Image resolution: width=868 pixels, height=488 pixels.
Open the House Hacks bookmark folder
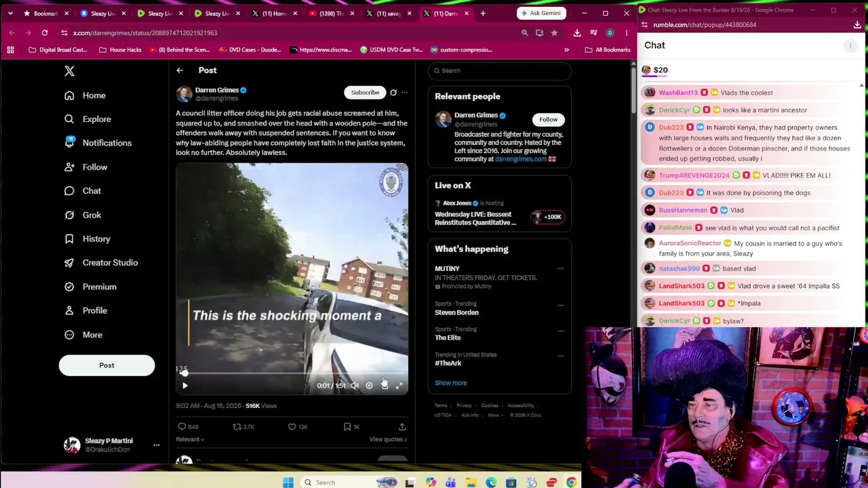[x=120, y=49]
